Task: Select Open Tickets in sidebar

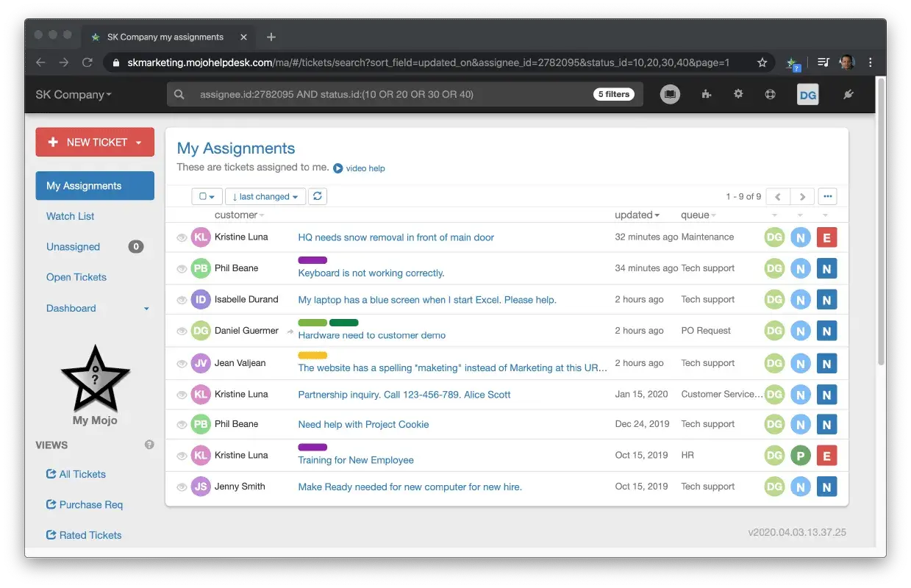Action: click(x=76, y=277)
